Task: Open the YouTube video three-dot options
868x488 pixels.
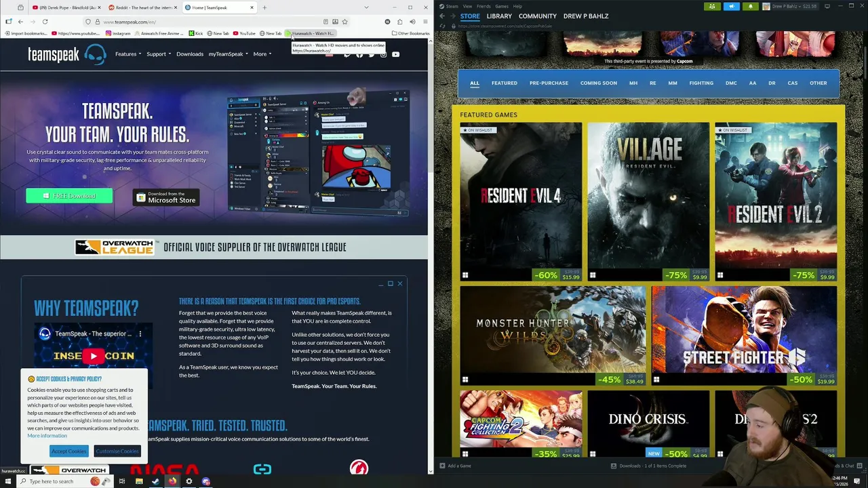Action: click(x=140, y=333)
